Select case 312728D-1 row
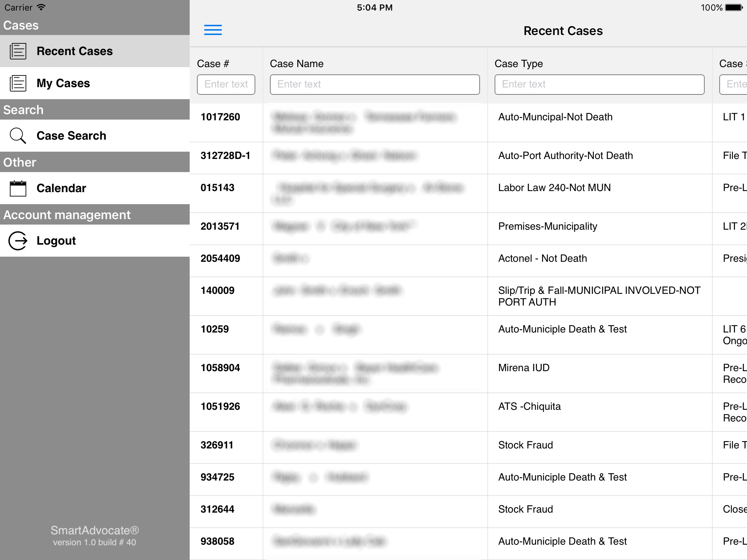The height and width of the screenshot is (560, 747). coord(468,158)
